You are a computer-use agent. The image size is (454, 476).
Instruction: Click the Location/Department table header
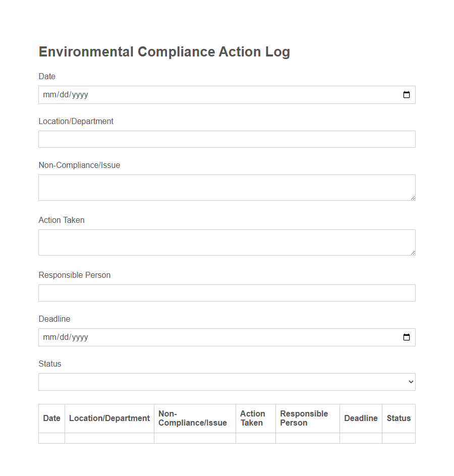[109, 418]
